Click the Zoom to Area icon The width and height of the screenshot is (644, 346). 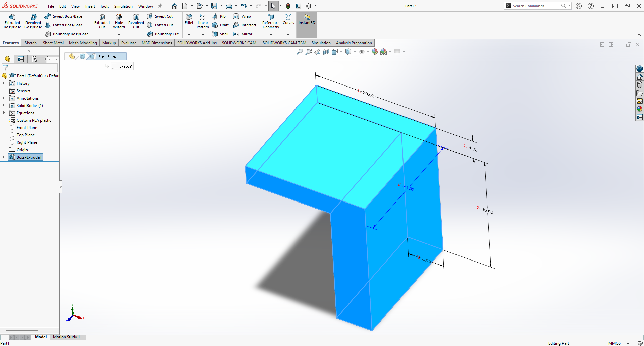coord(309,52)
